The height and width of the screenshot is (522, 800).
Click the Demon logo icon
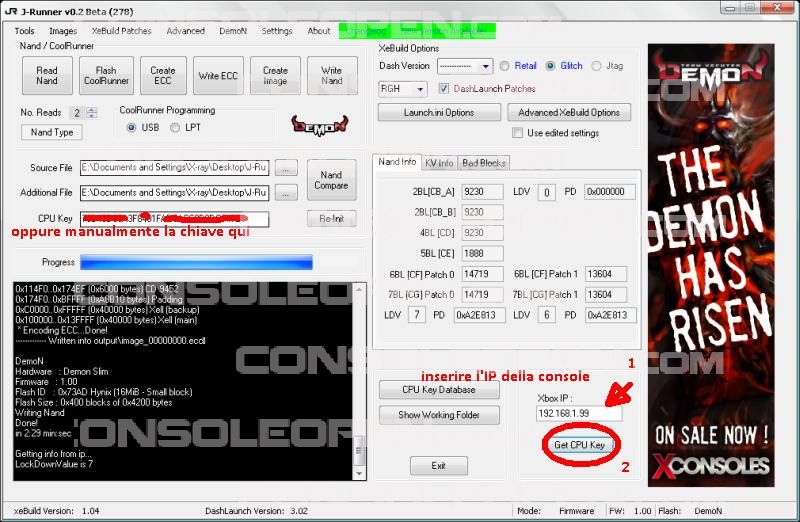[x=319, y=124]
